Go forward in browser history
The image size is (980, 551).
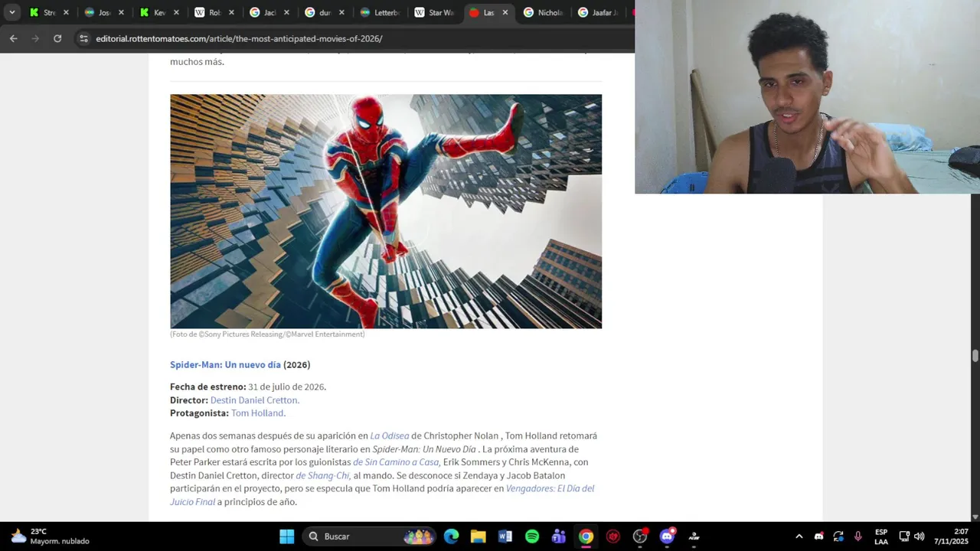click(35, 38)
